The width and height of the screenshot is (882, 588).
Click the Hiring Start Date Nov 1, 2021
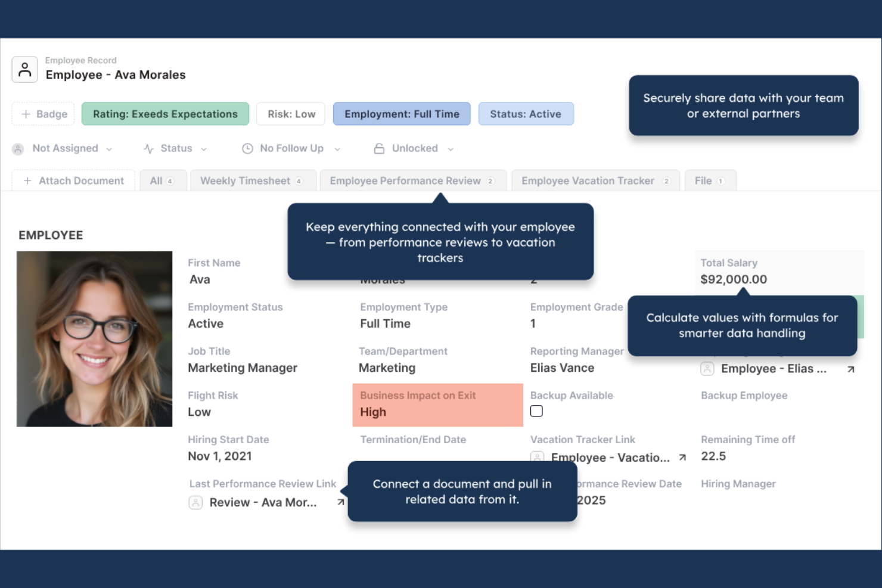(x=220, y=456)
